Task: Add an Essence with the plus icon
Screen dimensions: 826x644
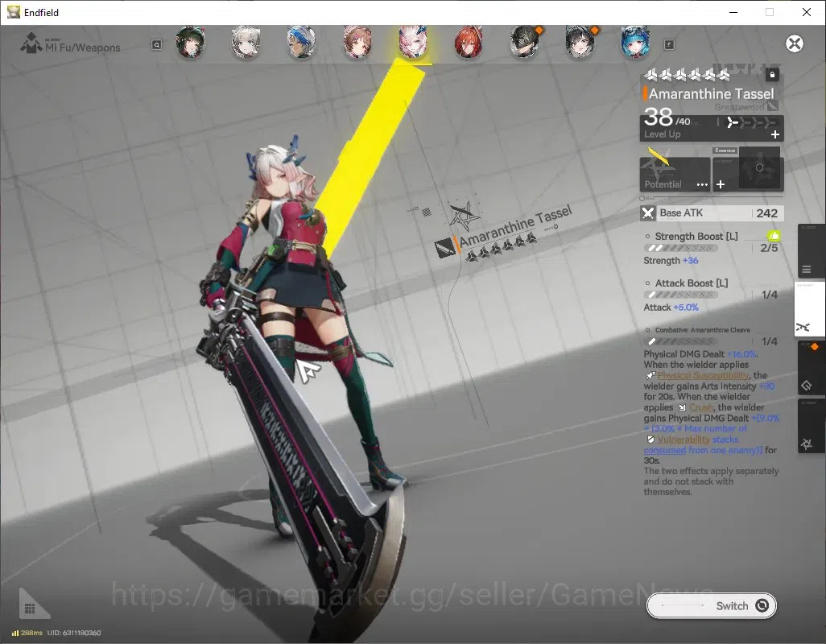Action: click(721, 184)
